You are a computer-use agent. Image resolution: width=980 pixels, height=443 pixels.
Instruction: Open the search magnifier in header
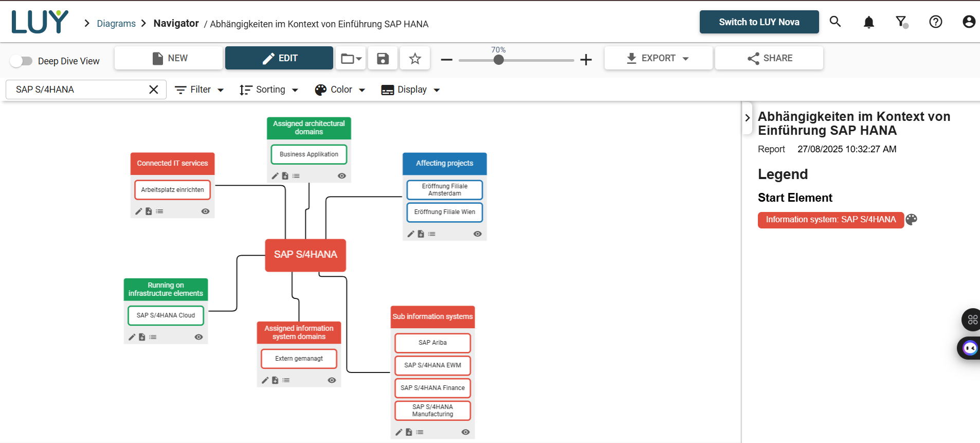pos(835,22)
